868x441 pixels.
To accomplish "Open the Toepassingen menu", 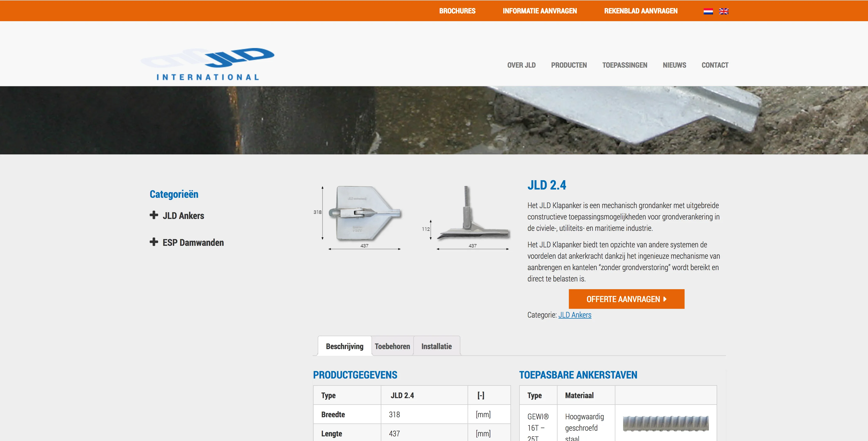I will tap(625, 65).
